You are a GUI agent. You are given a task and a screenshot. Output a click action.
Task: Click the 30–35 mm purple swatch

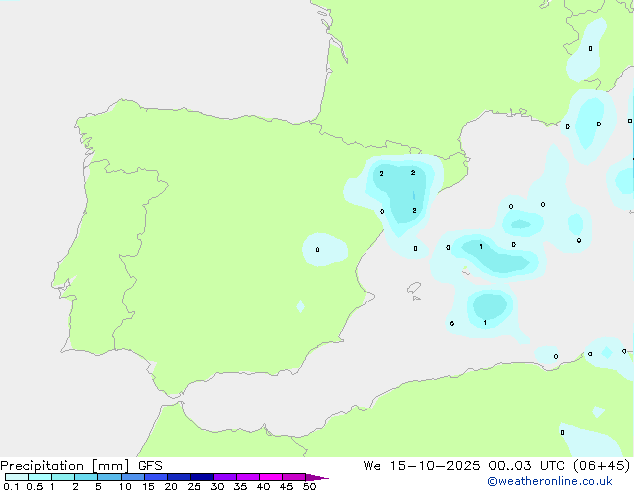click(x=225, y=477)
